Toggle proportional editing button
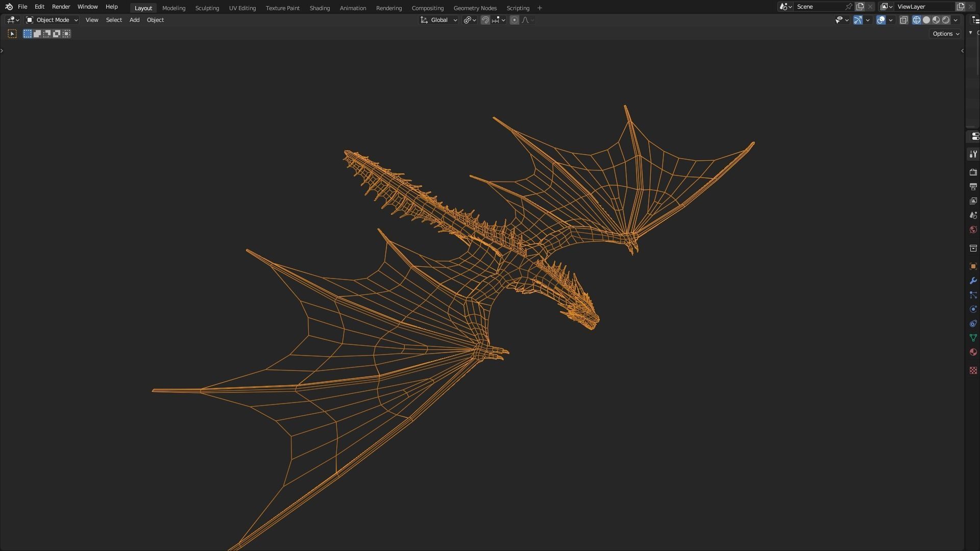The width and height of the screenshot is (980, 551). click(x=514, y=20)
